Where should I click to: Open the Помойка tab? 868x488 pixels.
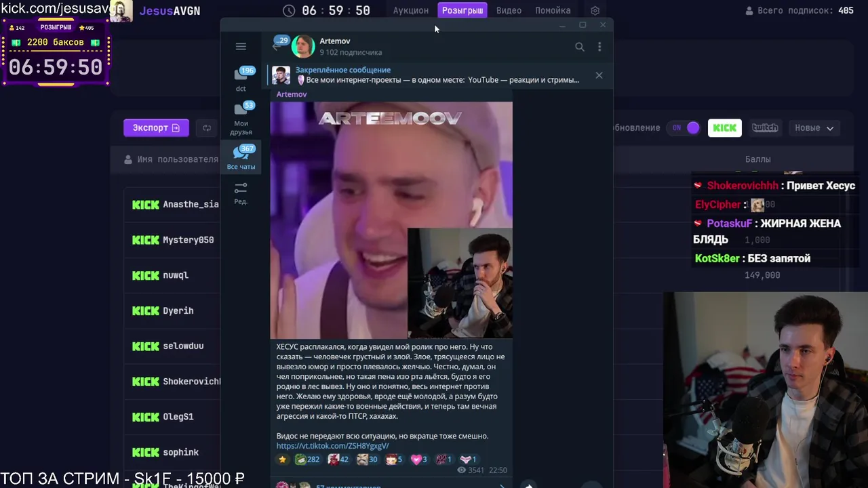[553, 10]
